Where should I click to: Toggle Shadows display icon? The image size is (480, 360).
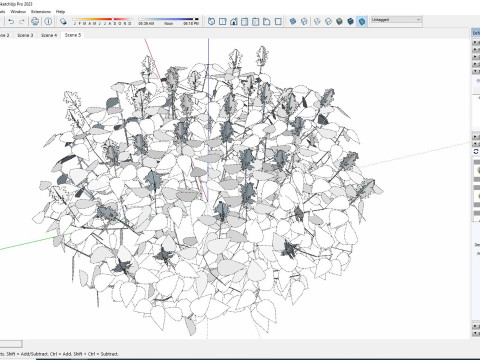63,22
